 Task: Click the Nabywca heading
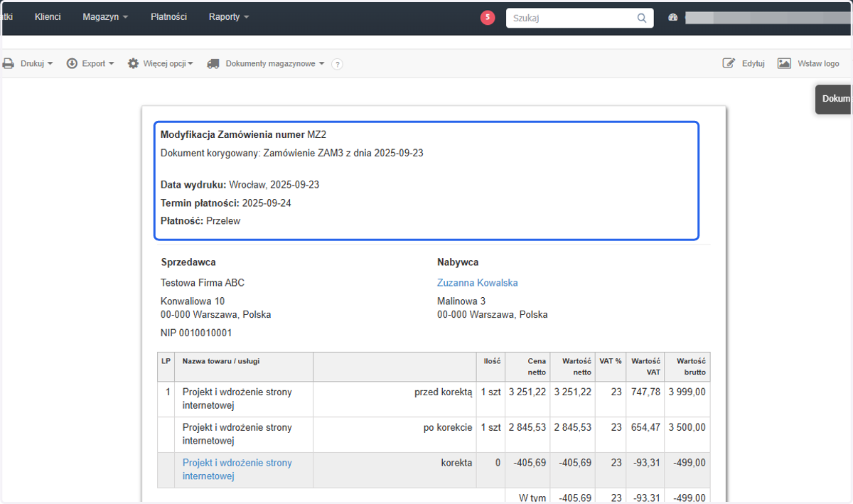[458, 262]
